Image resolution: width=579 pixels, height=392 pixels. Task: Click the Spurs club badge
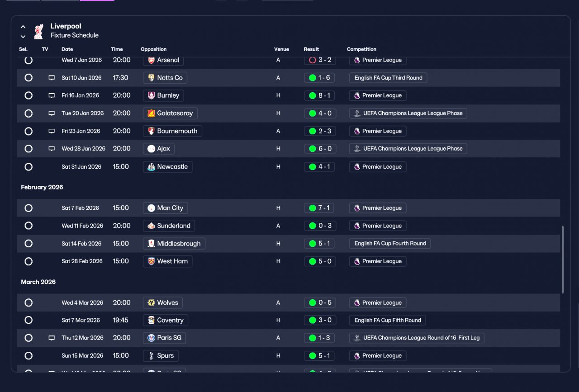point(151,356)
